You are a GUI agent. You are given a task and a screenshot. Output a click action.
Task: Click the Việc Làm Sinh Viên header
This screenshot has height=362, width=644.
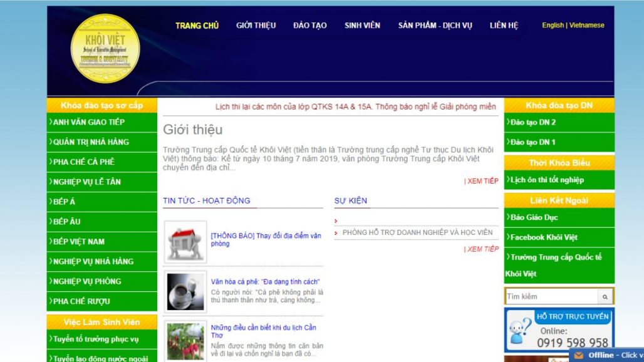[x=102, y=322]
